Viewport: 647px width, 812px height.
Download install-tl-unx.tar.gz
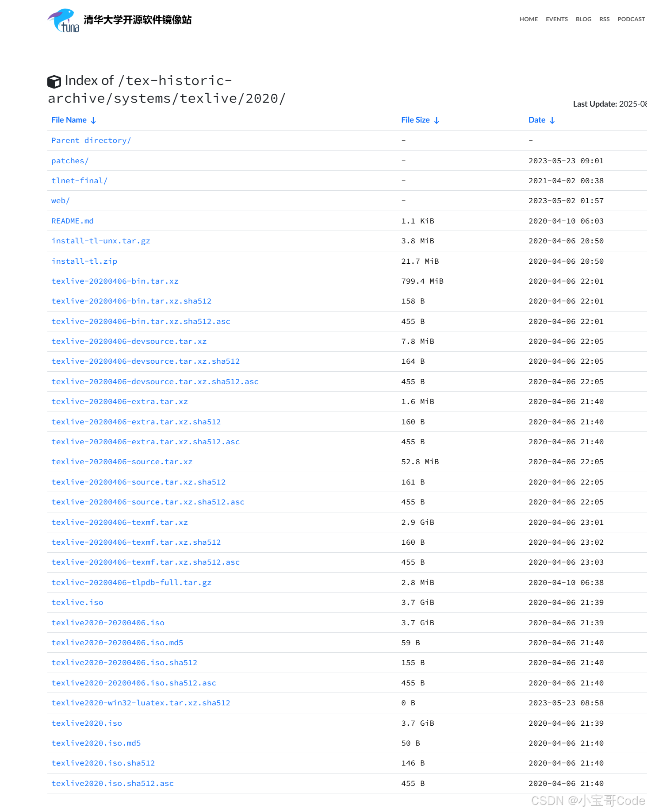[x=101, y=241]
